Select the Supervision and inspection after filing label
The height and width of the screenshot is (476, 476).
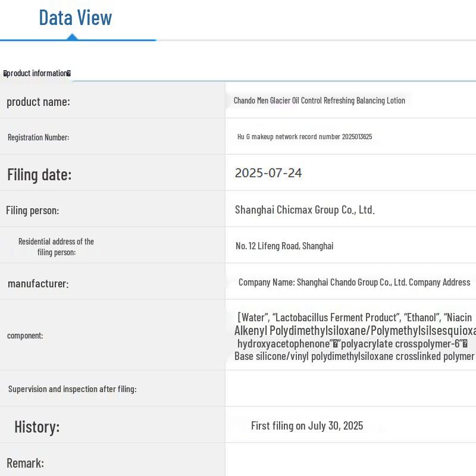72,389
